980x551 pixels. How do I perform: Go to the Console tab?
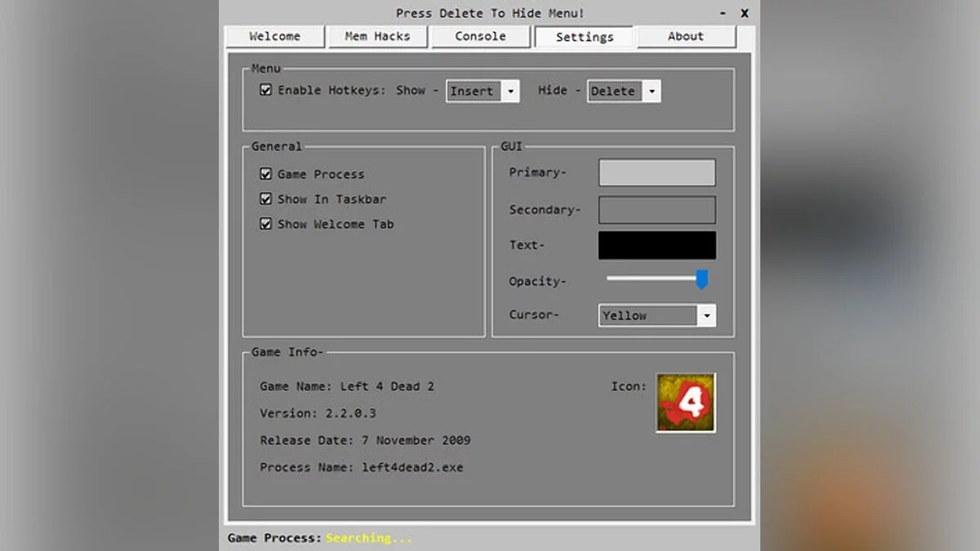click(x=480, y=37)
